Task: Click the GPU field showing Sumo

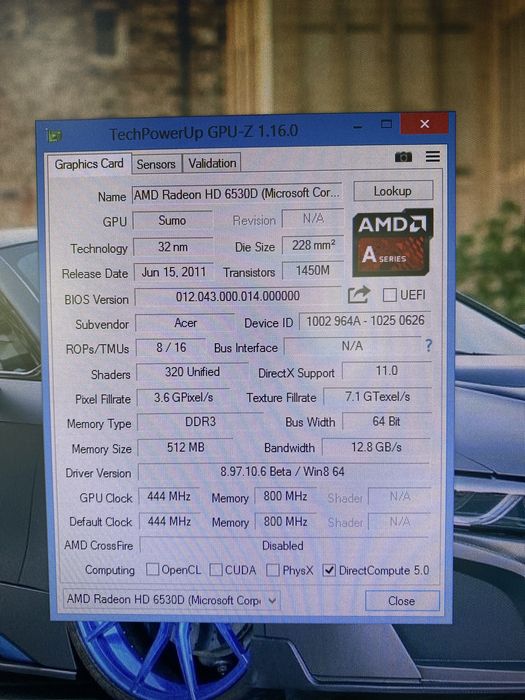Action: [x=172, y=220]
